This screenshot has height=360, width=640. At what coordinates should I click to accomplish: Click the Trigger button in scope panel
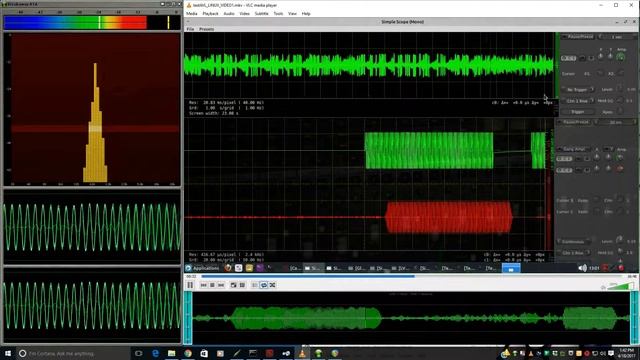(x=578, y=111)
